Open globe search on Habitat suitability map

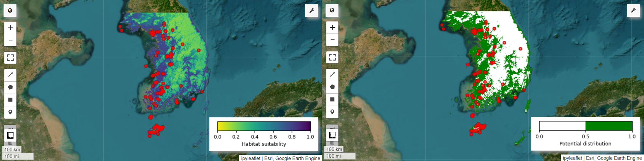tap(10, 11)
